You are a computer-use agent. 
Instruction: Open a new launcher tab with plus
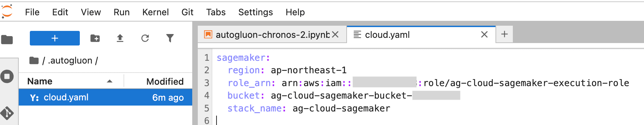tap(505, 34)
